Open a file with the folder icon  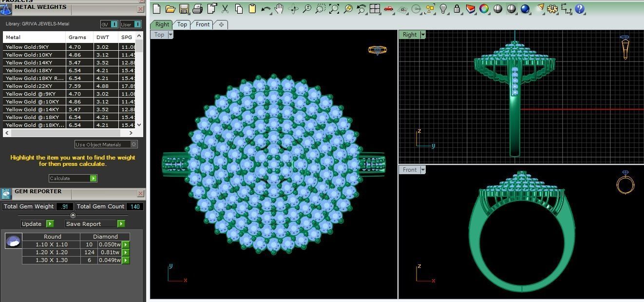170,8
